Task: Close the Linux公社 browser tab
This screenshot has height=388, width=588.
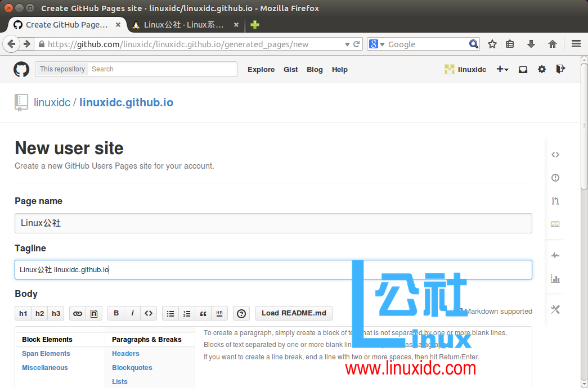Action: [236, 25]
